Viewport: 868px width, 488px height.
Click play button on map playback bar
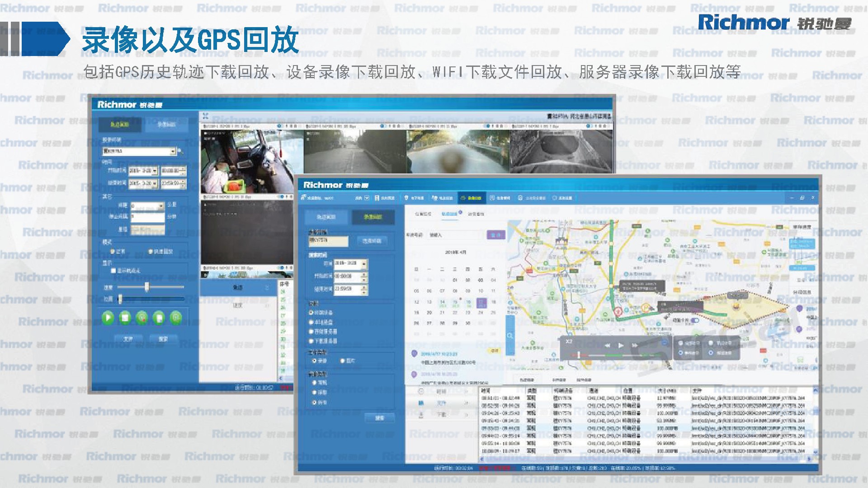tap(621, 346)
